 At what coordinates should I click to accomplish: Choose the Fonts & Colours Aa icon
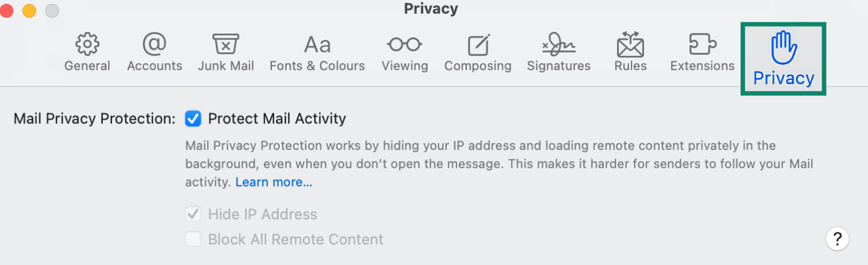(317, 44)
